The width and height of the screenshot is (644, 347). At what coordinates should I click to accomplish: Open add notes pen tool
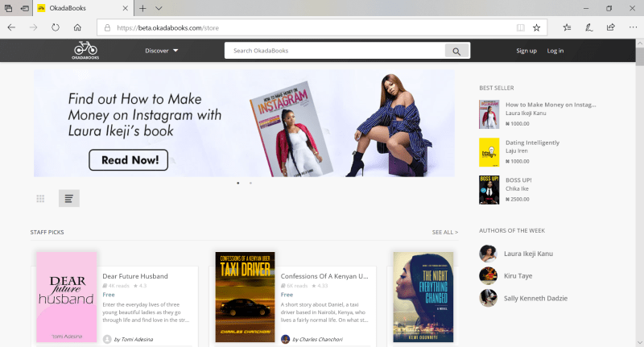click(x=588, y=27)
